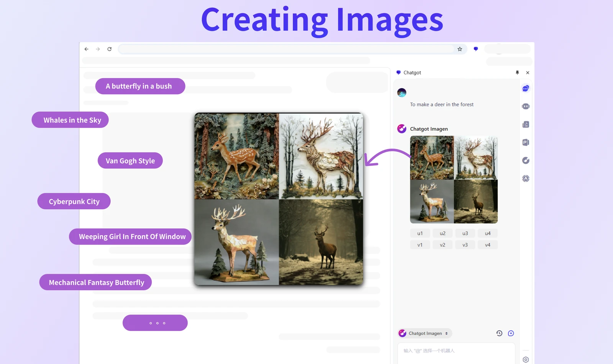
Task: Click the Chatgot extension icon in toolbar
Action: pyautogui.click(x=476, y=49)
